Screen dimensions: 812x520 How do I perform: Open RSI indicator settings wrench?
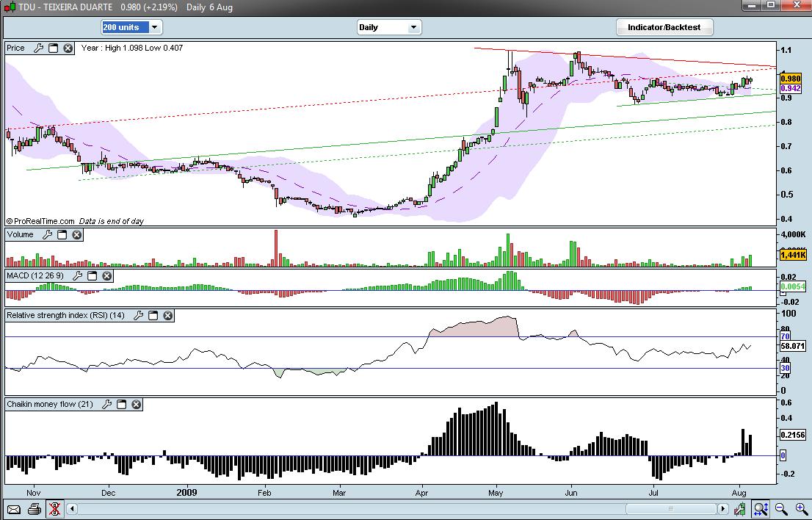(x=138, y=315)
